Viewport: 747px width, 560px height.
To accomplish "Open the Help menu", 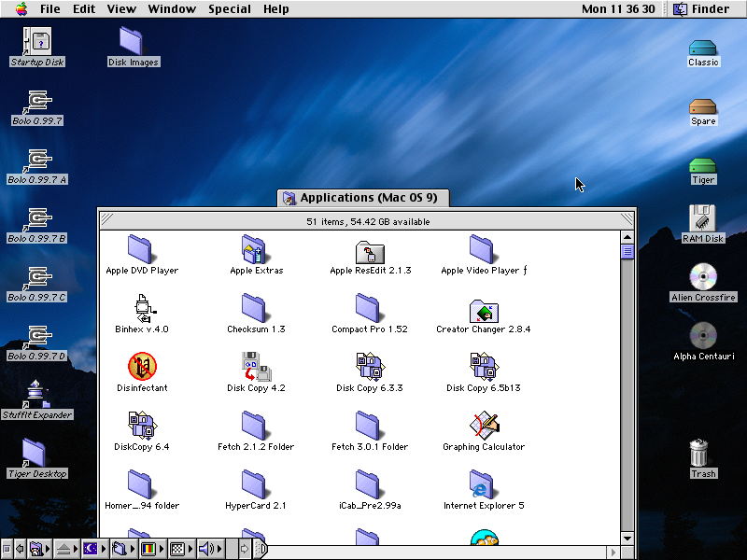I will 275,8.
